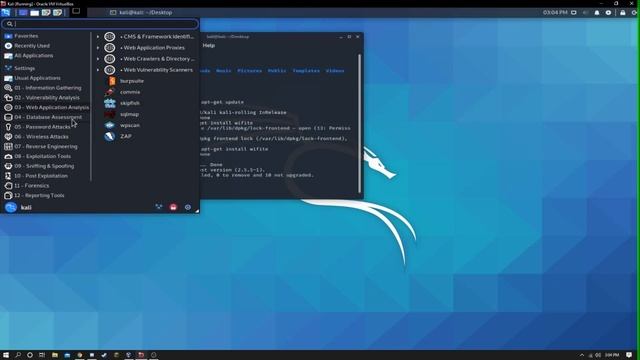Click 07 - Reverse Engineering icon
The height and width of the screenshot is (360, 640).
8,147
